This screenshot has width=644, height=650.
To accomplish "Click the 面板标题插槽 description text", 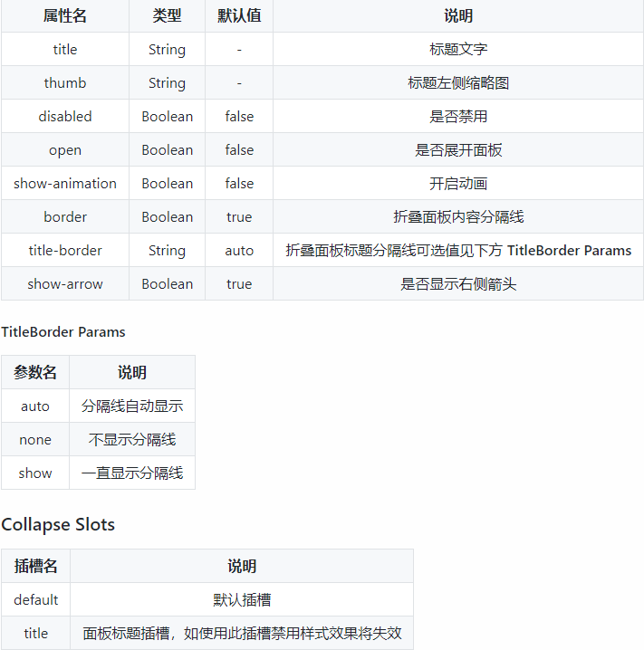I will pos(242,634).
